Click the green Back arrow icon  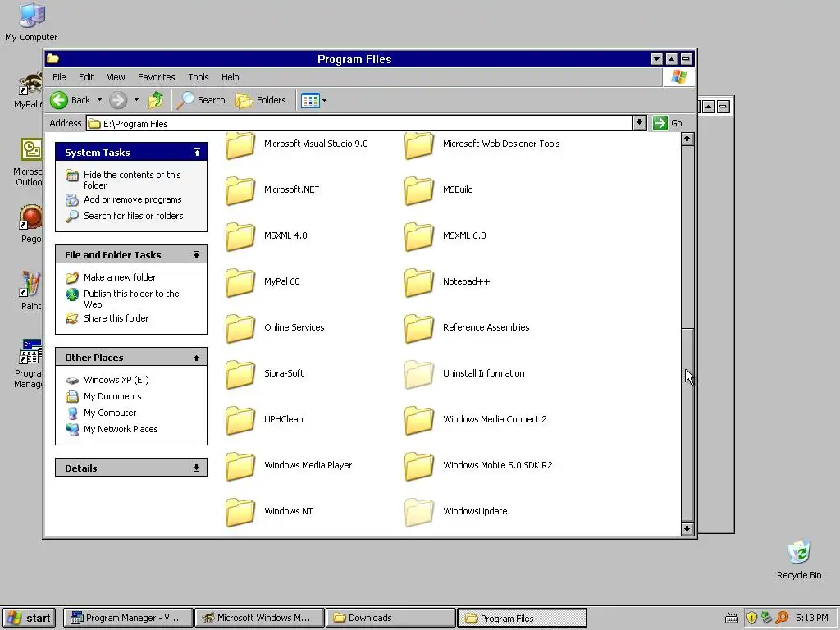tap(59, 100)
